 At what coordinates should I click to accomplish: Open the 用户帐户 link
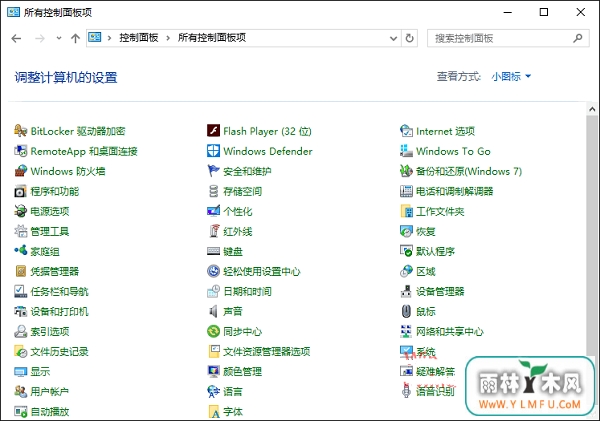50,392
